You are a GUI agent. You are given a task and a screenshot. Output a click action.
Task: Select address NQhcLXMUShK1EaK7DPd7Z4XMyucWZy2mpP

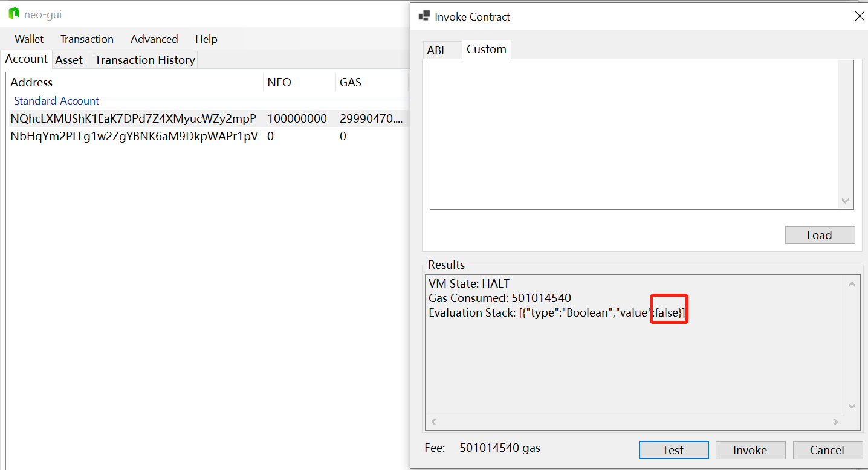pos(134,118)
